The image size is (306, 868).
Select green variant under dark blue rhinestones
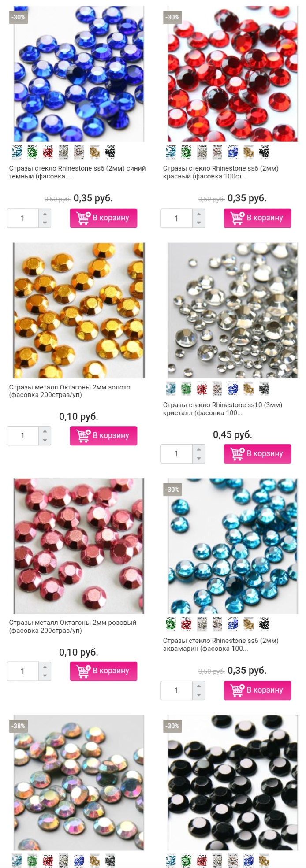pos(32,152)
